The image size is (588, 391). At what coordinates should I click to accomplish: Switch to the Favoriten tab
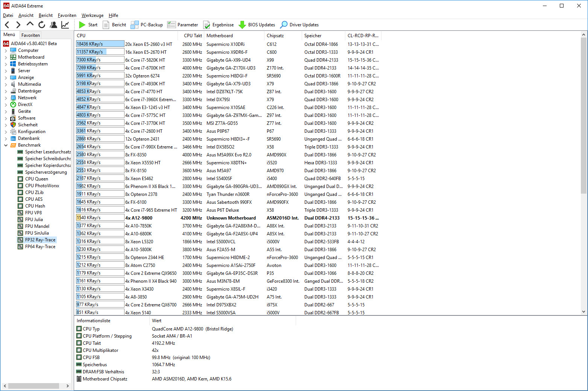(x=30, y=35)
